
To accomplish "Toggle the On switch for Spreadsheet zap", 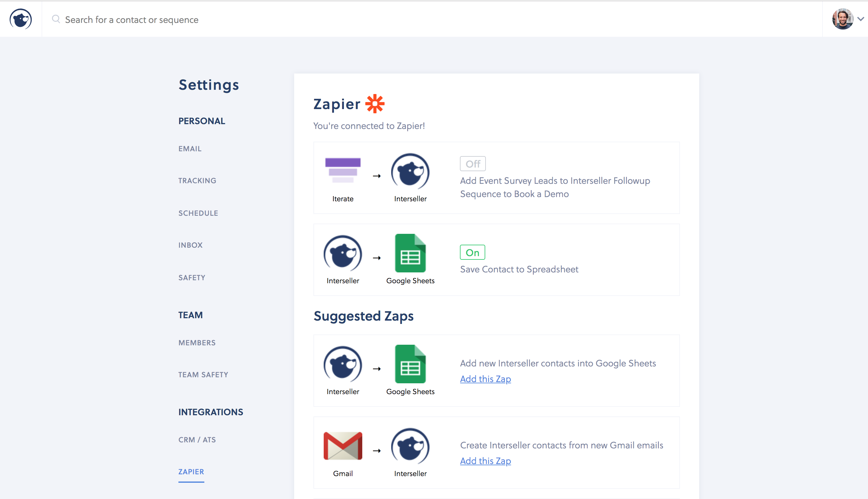I will (x=472, y=253).
